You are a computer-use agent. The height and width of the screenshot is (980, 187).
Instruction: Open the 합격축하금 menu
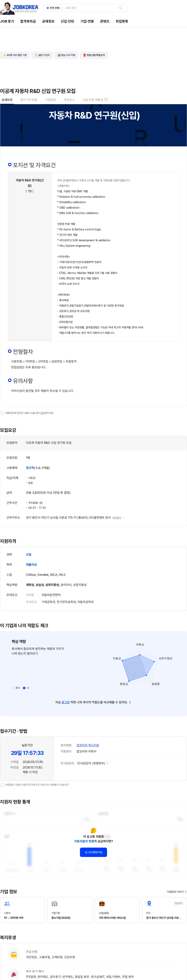[28, 21]
